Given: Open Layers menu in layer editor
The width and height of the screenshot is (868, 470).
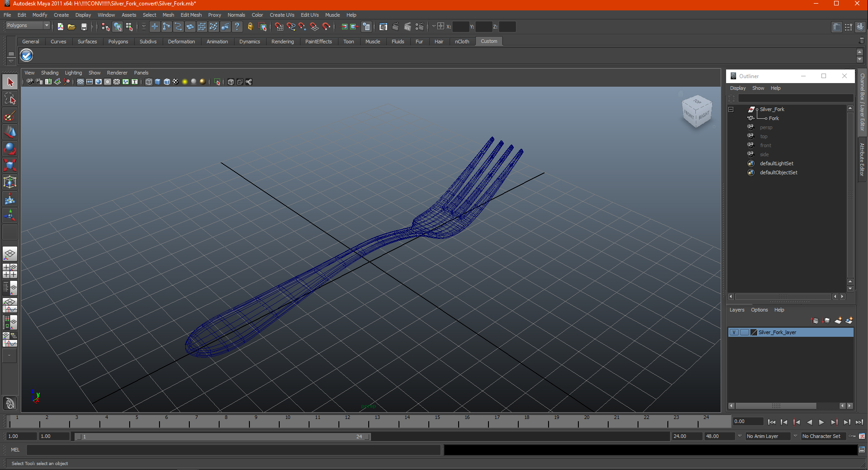Looking at the screenshot, I should [737, 310].
